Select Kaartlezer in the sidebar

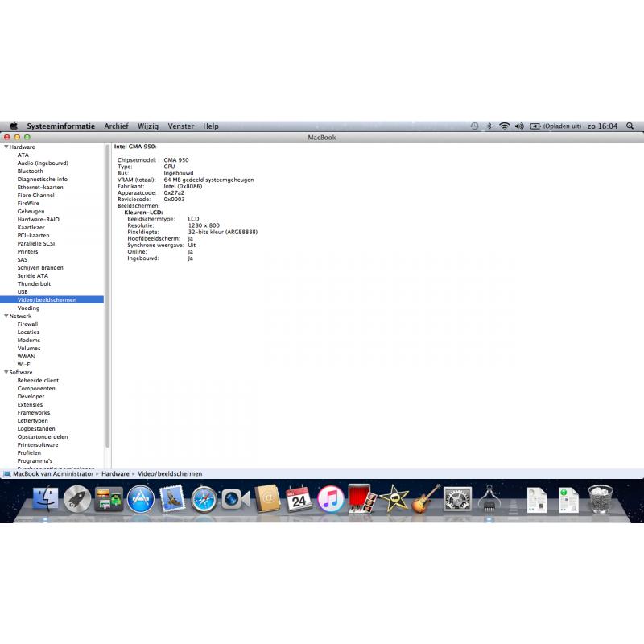(31, 227)
